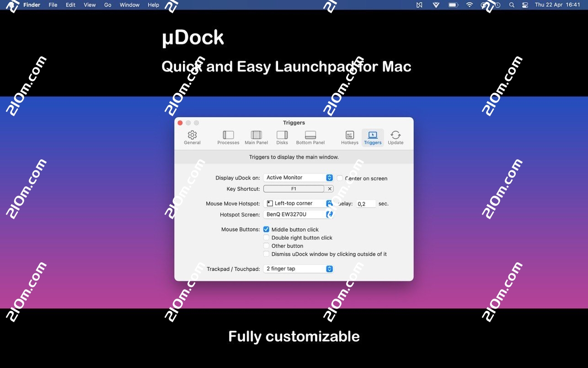Click the F1 key shortcut recorder
This screenshot has height=368, width=588.
coord(294,189)
